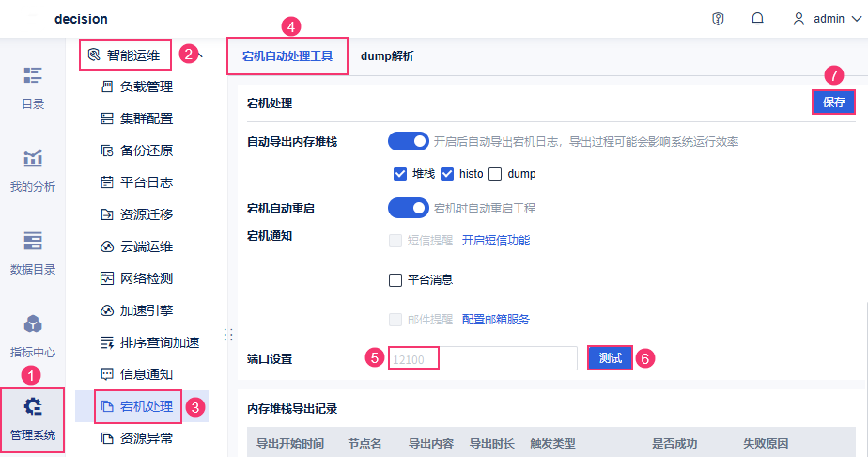This screenshot has width=868, height=457.
Task: Open 我的分析 chart icon
Action: pyautogui.click(x=33, y=158)
